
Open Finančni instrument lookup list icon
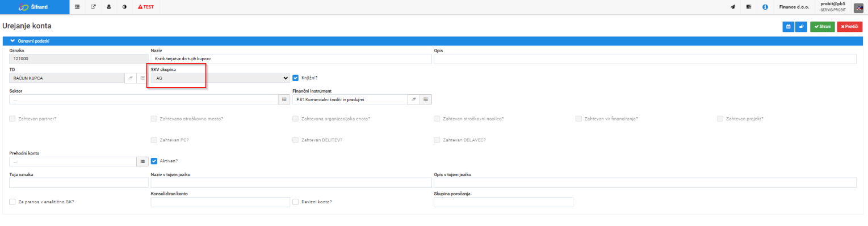pyautogui.click(x=426, y=99)
